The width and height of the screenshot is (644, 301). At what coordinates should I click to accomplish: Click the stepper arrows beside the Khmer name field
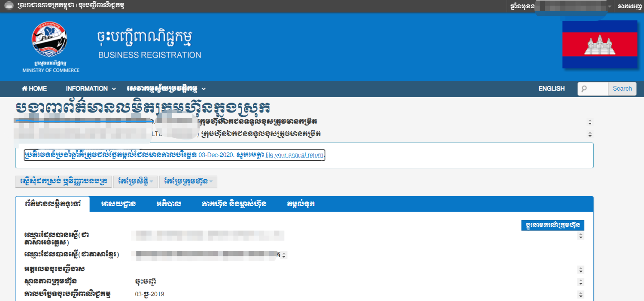tap(284, 255)
